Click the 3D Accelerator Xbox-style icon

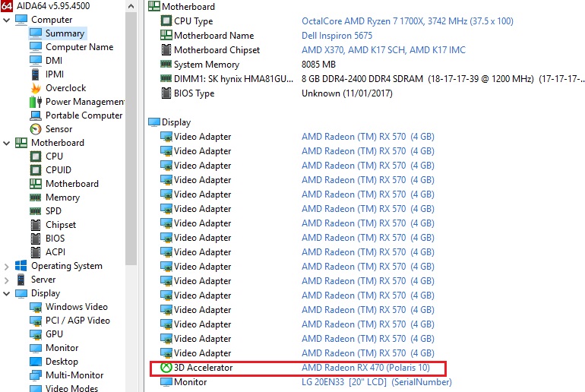[166, 368]
